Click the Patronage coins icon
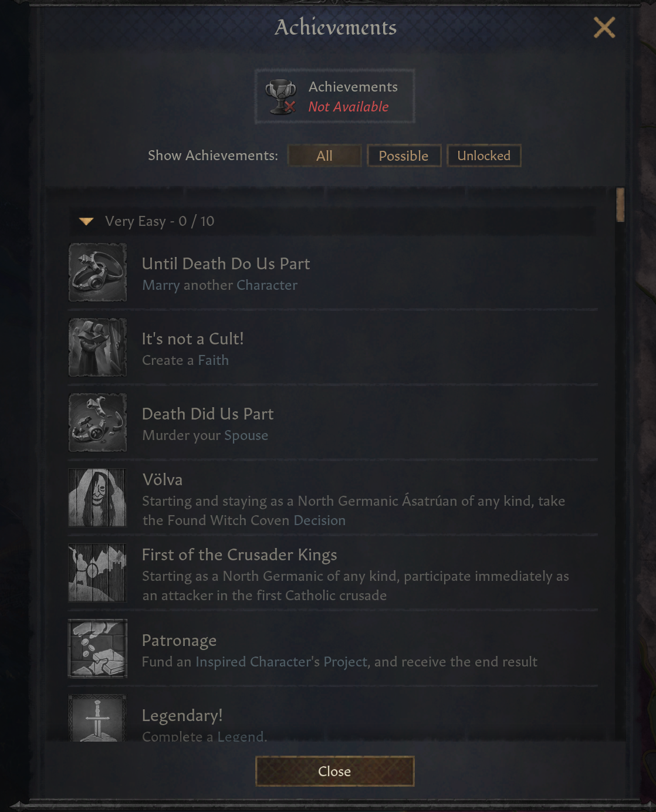This screenshot has width=656, height=812. click(97, 648)
